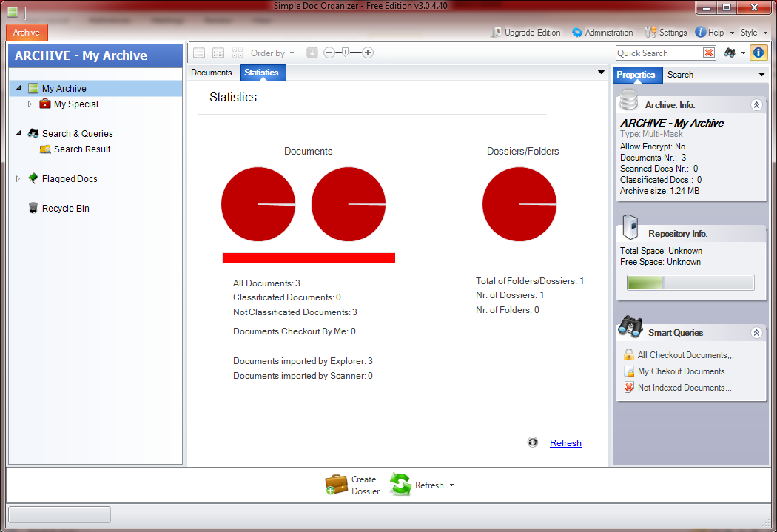
Task: Click the Settings tools icon
Action: coord(650,33)
